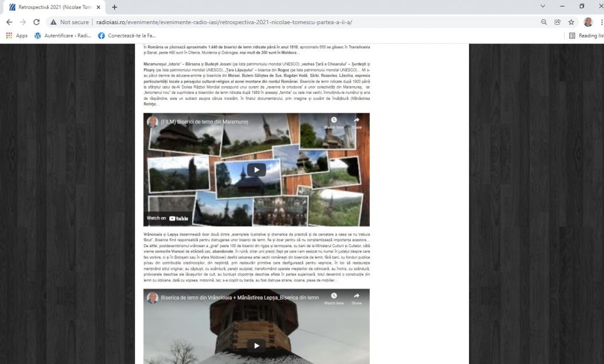Share the Vrâncioaia church video

pyautogui.click(x=357, y=299)
